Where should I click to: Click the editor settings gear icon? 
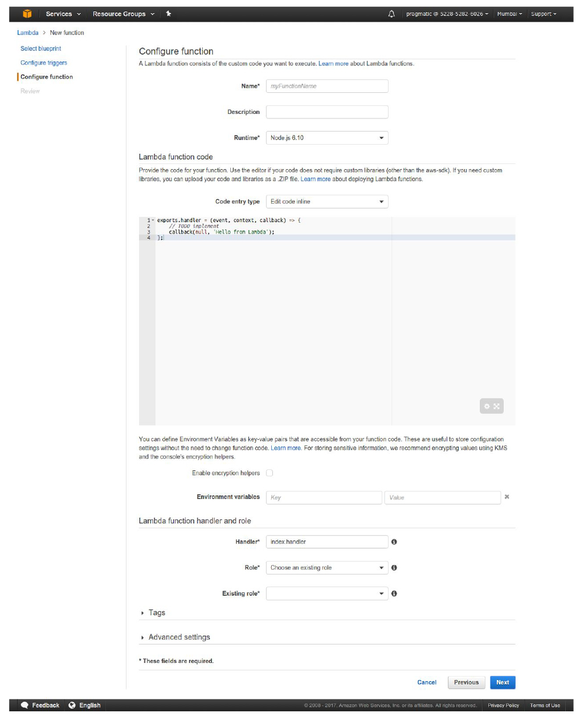pos(487,406)
